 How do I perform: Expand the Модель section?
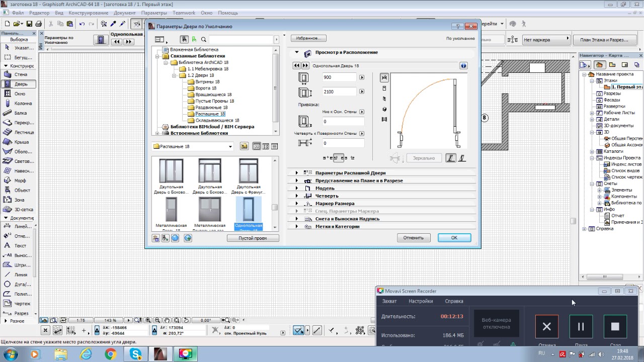pos(296,188)
